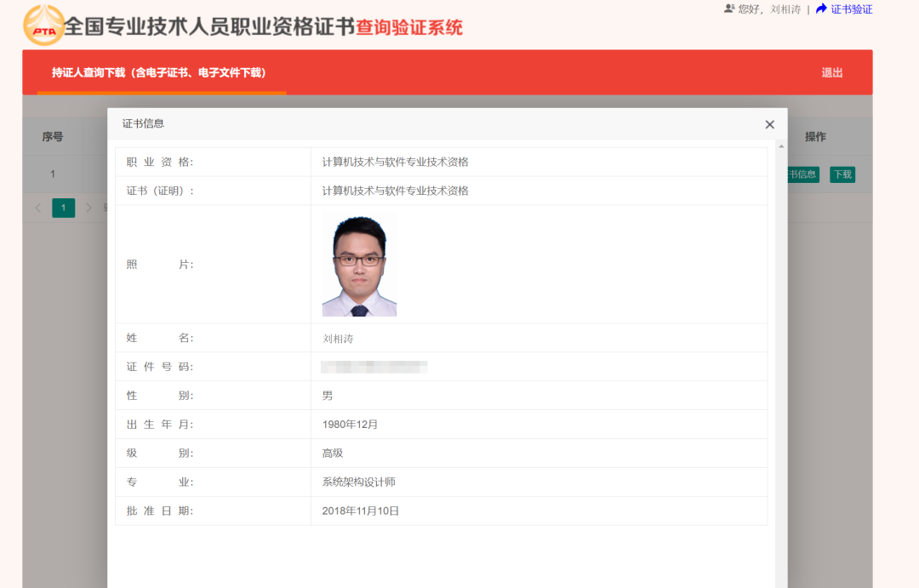This screenshot has width=919, height=588.
Task: Click the 您好，刘相涛 greeting text
Action: pyautogui.click(x=769, y=9)
